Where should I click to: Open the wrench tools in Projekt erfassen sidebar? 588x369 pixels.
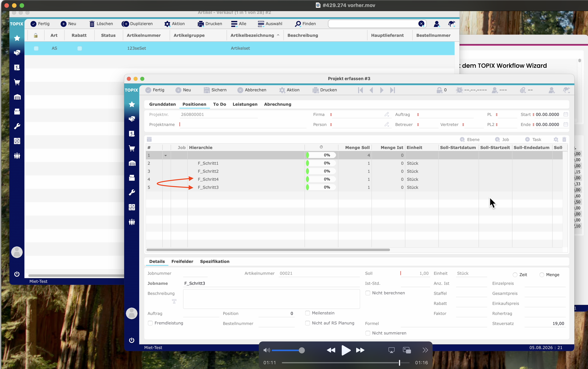[x=132, y=192]
